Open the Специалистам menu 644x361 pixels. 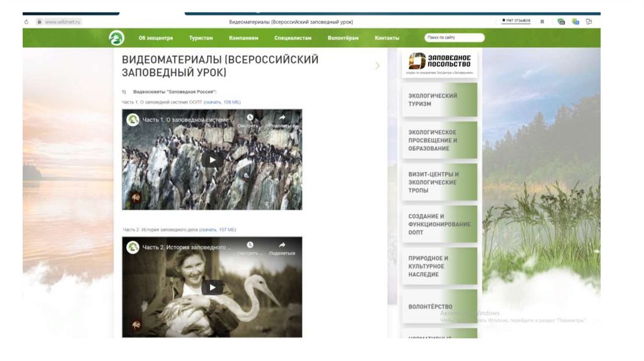[x=293, y=38]
